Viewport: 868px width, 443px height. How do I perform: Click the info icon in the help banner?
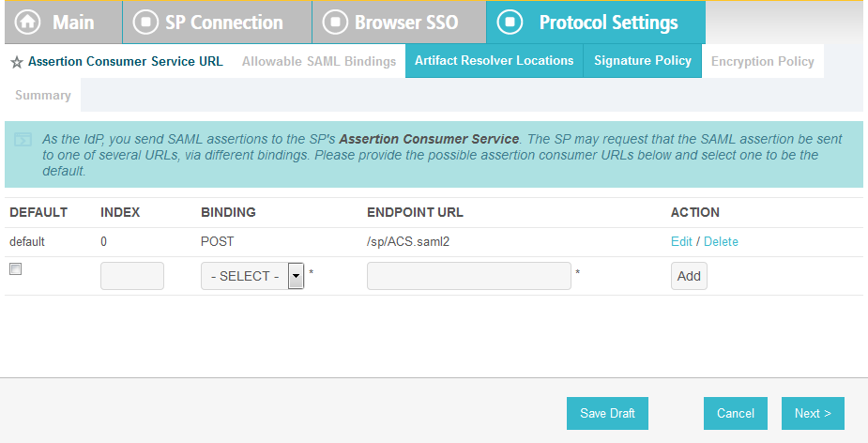23,140
